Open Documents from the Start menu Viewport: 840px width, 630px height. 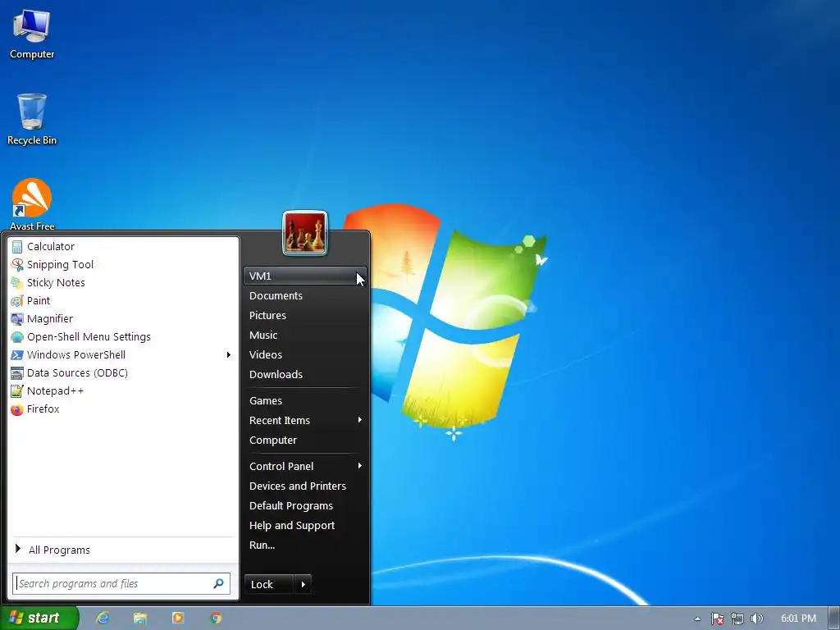(x=305, y=295)
